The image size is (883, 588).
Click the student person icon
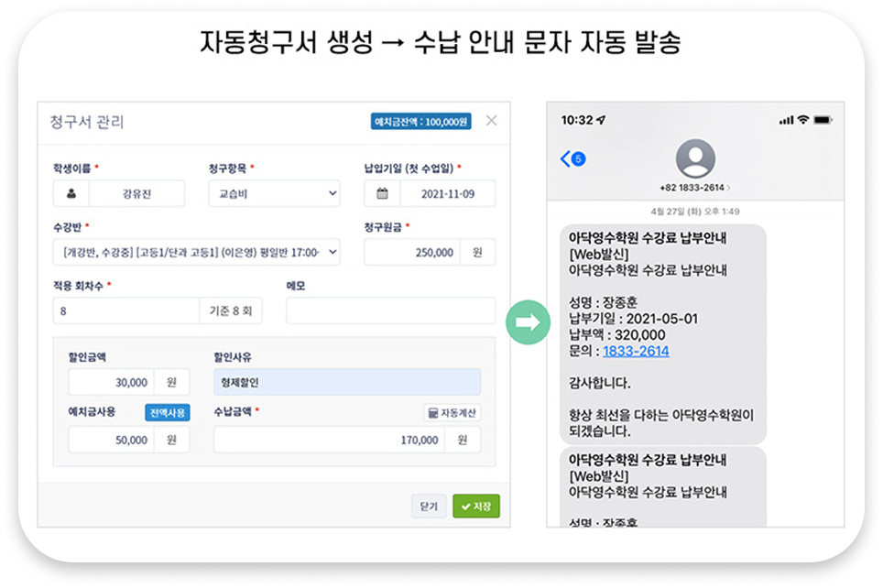(71, 194)
